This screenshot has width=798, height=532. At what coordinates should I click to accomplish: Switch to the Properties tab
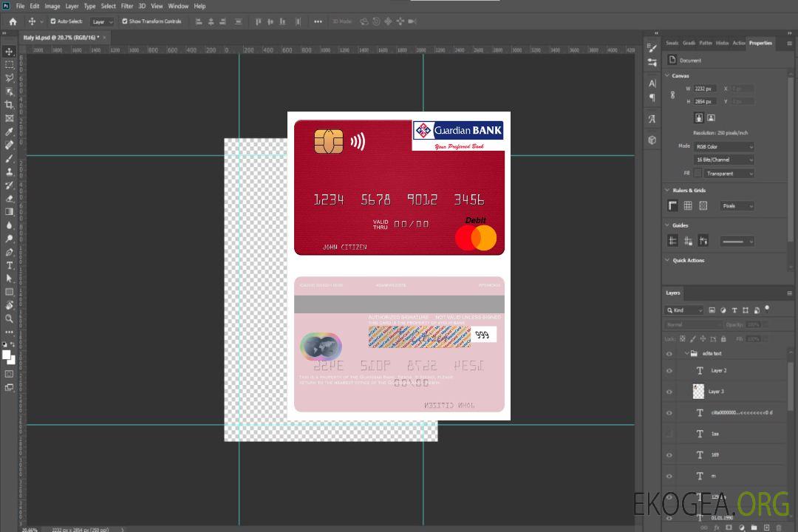[x=760, y=43]
